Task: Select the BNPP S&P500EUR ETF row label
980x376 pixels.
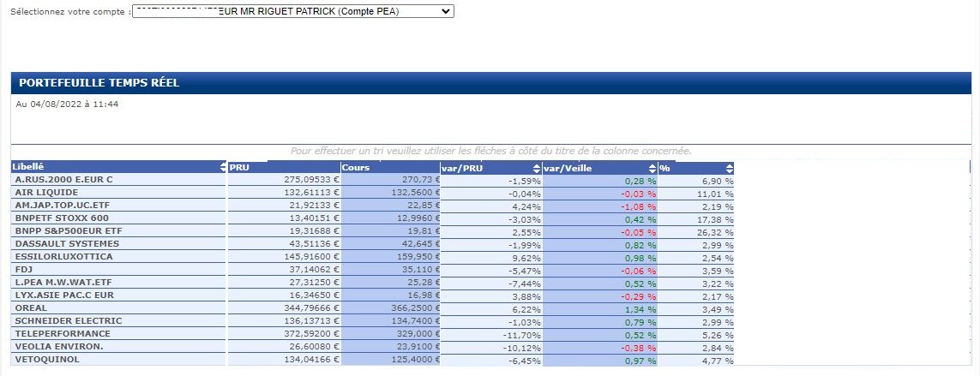Action: pos(69,230)
